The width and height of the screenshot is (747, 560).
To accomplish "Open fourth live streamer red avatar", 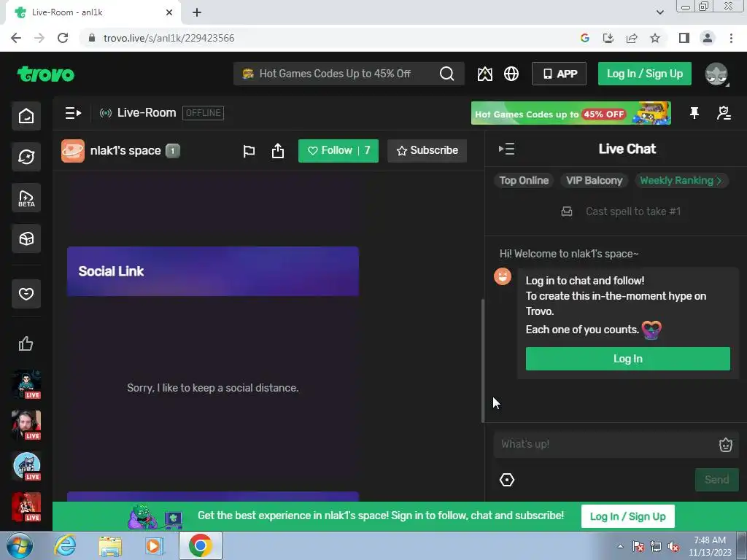I will (26, 507).
